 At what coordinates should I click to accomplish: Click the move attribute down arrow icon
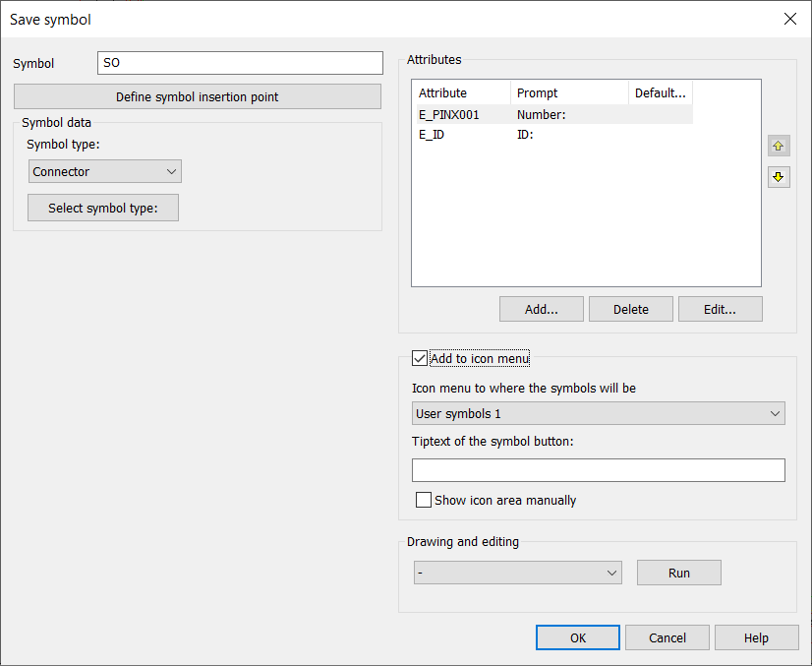(779, 177)
